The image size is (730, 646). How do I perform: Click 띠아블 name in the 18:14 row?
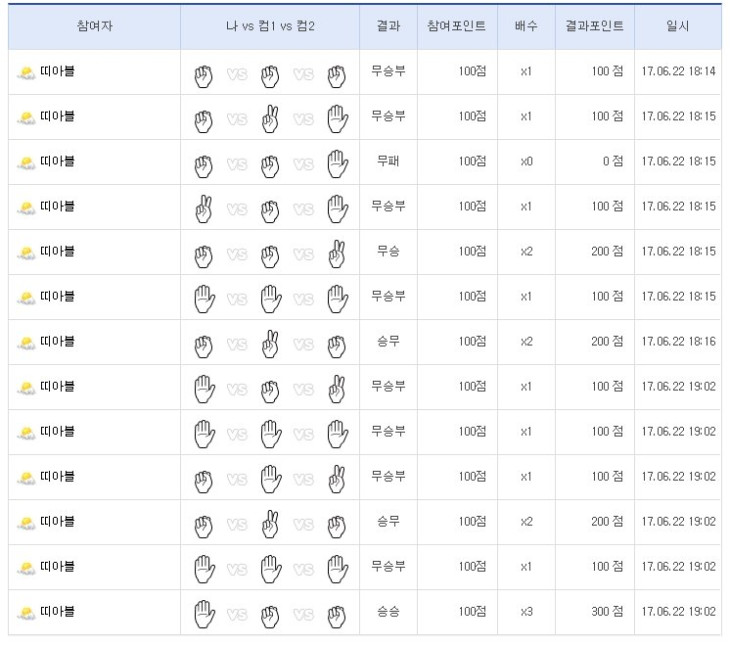pos(57,71)
